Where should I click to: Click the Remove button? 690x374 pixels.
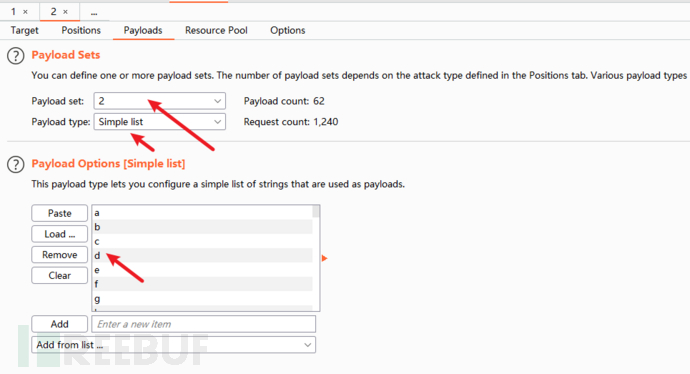click(59, 255)
